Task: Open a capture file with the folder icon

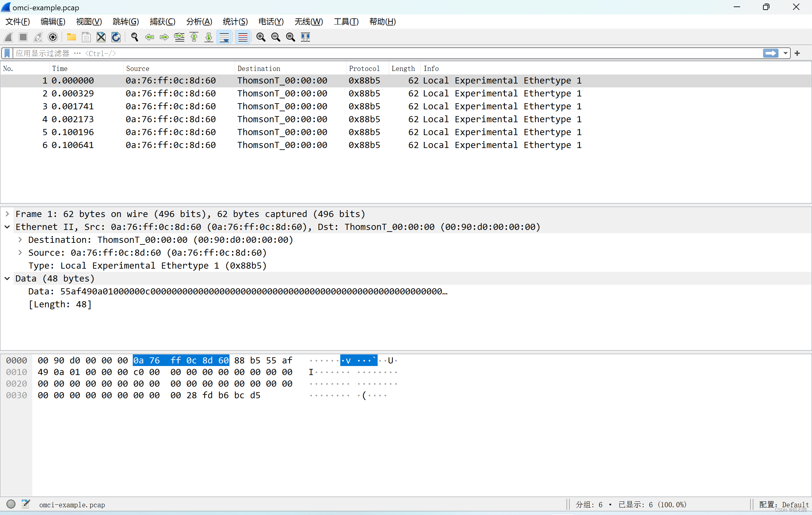Action: pyautogui.click(x=71, y=37)
